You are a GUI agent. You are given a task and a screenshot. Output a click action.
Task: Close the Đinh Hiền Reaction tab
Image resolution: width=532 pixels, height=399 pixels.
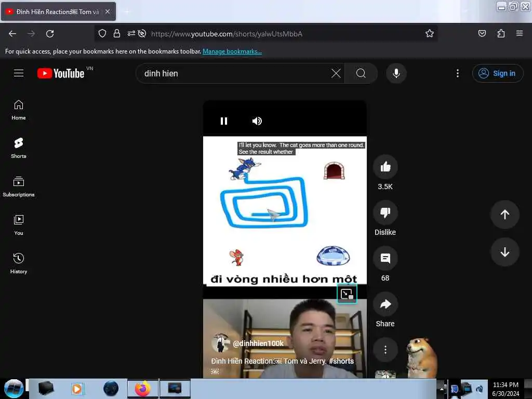108,11
